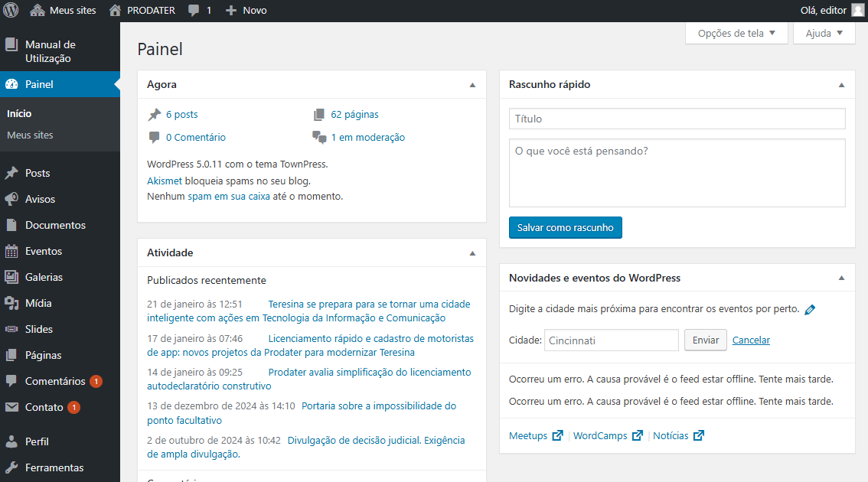Focus the O que você está pensando textarea
The image size is (868, 482).
point(677,173)
